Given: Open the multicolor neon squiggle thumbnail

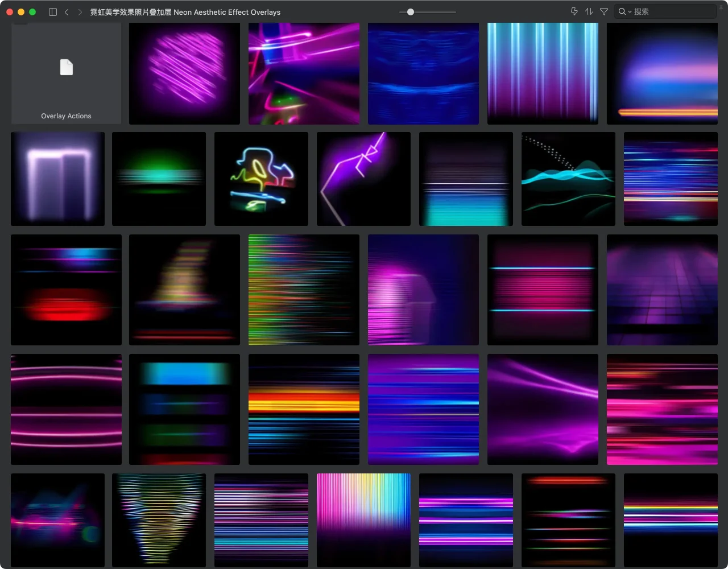Looking at the screenshot, I should [x=261, y=179].
